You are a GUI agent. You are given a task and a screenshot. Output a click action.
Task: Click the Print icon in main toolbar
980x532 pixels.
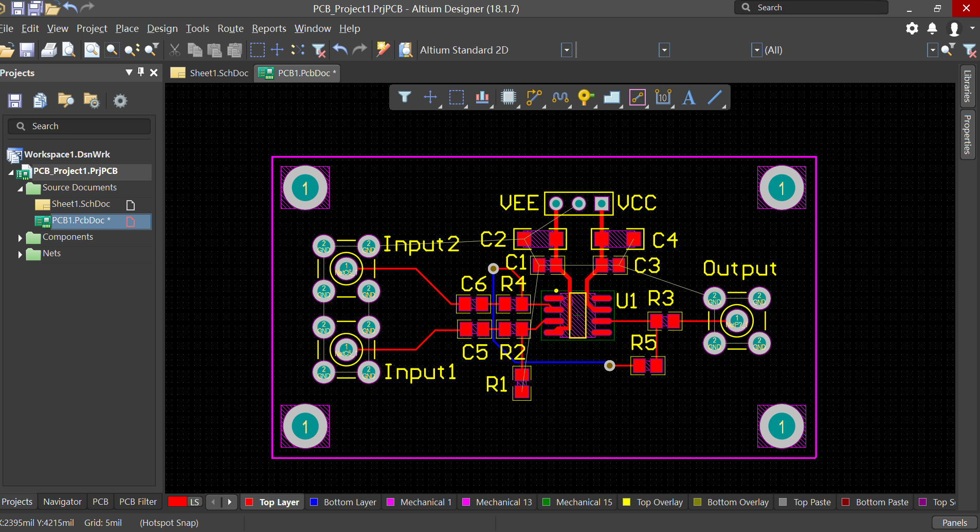[49, 50]
